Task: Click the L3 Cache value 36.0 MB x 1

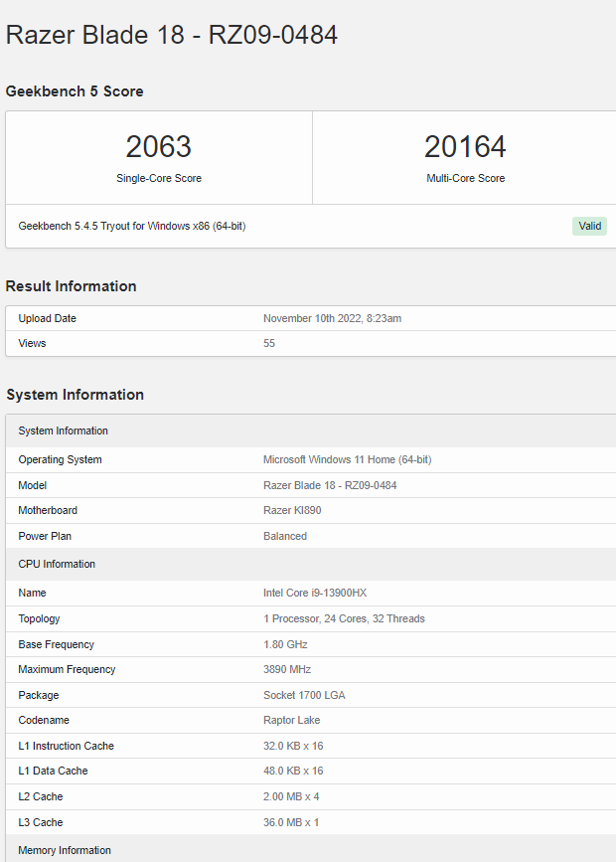Action: [291, 822]
